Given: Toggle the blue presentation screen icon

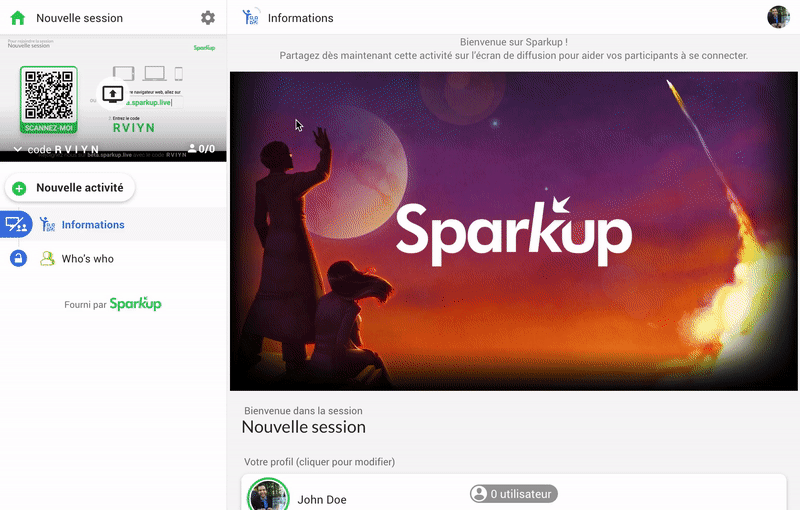Looking at the screenshot, I should pyautogui.click(x=16, y=224).
